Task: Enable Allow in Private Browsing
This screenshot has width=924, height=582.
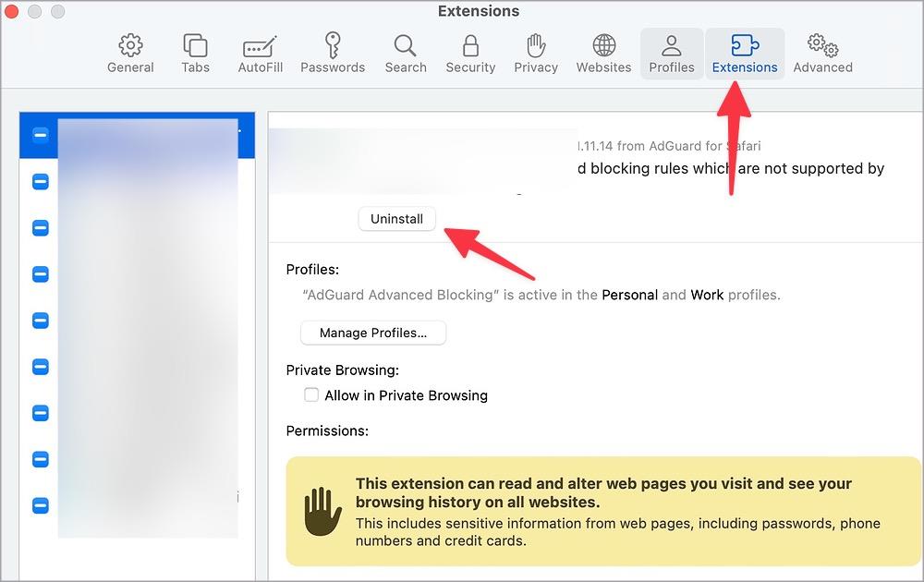Action: [311, 394]
